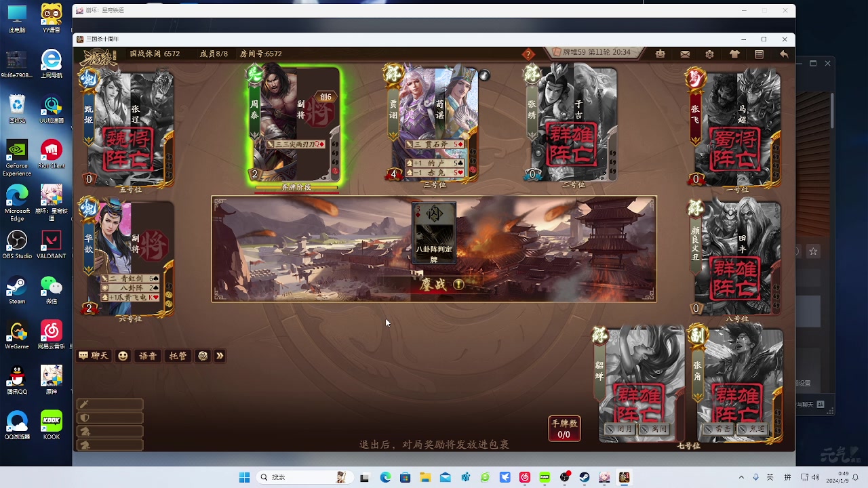
Task: Open the shirt skin icon
Action: click(734, 54)
